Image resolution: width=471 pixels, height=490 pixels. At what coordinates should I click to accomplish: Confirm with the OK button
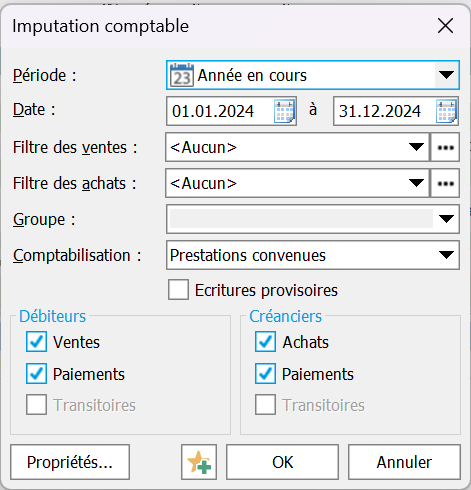(282, 462)
